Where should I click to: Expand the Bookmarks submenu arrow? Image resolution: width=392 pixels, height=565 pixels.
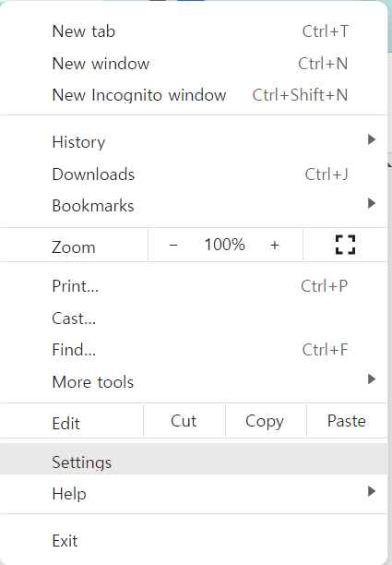[372, 203]
